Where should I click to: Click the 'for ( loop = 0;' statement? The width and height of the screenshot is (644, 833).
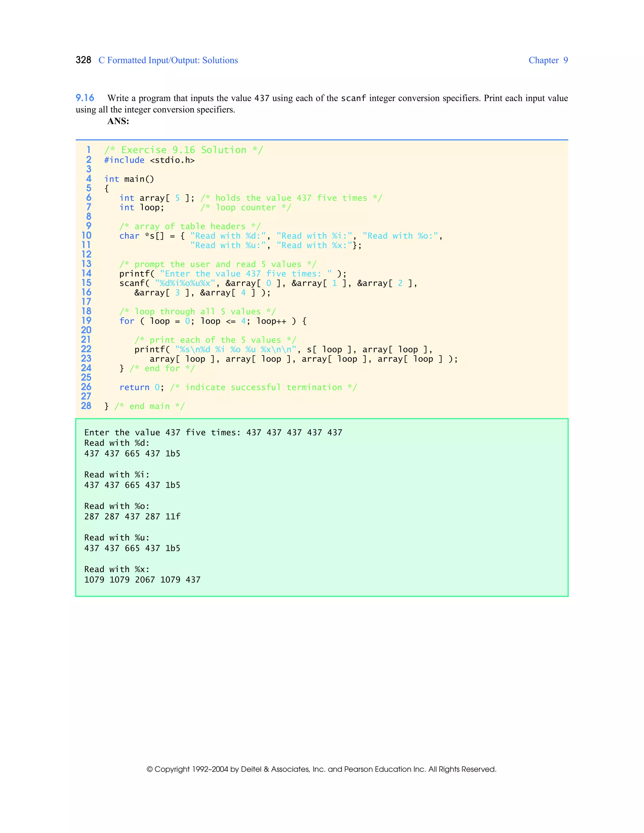click(213, 321)
